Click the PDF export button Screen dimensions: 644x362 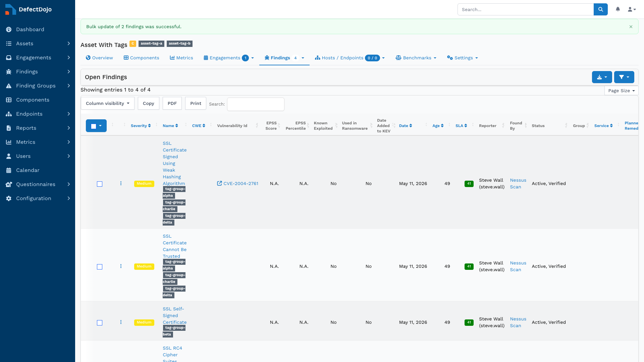(172, 103)
